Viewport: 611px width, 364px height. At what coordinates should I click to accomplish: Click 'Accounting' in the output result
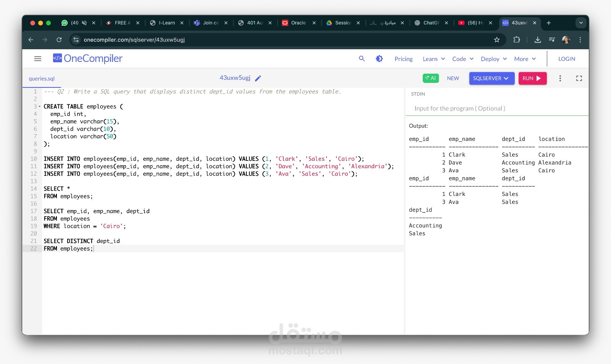point(425,226)
